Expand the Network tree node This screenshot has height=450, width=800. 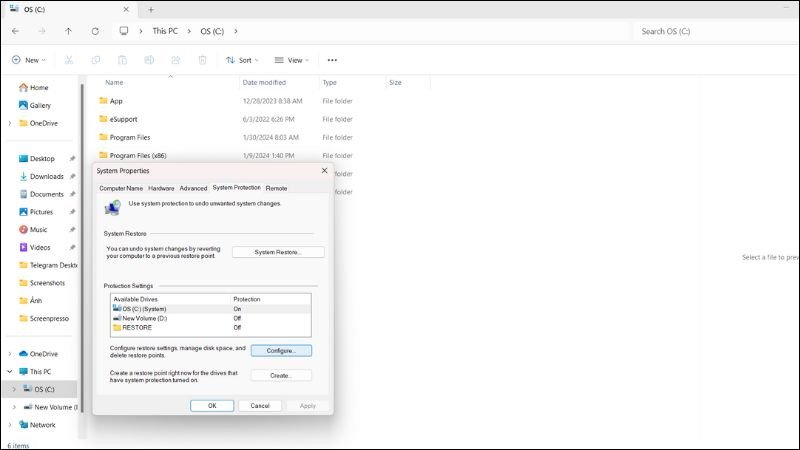click(x=10, y=425)
